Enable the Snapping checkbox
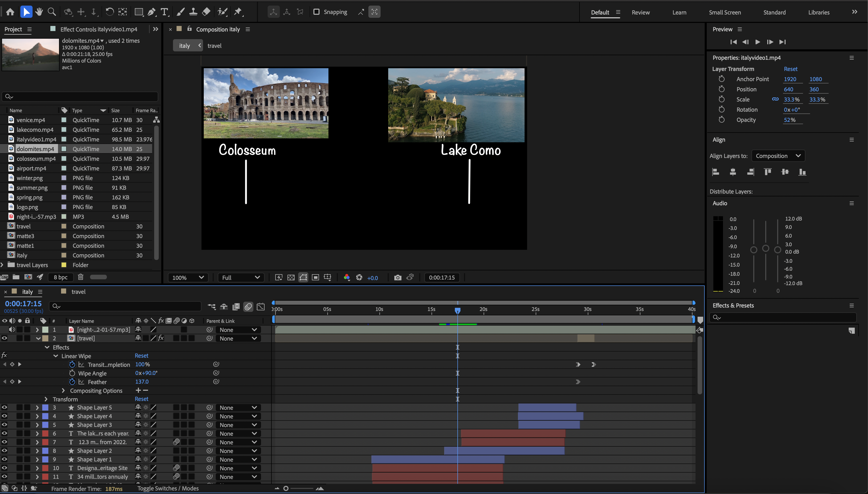868x494 pixels. click(316, 12)
